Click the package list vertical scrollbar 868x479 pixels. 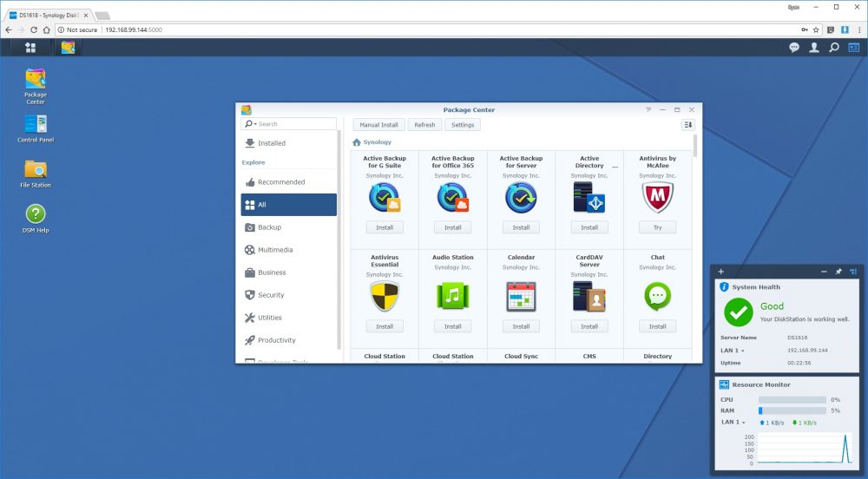pos(695,146)
